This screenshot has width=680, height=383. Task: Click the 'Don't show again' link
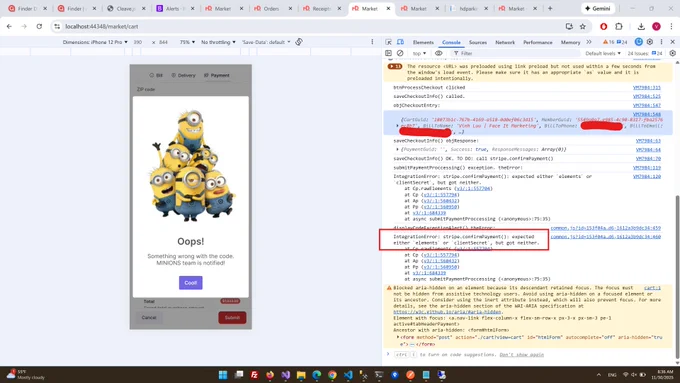tap(521, 354)
